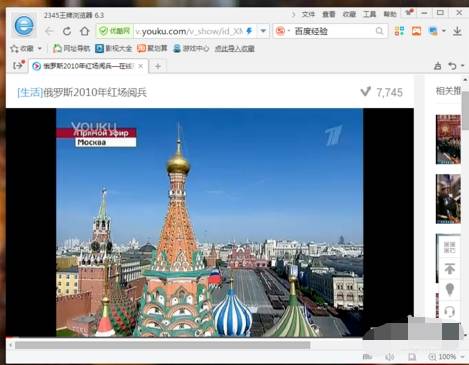
Task: Click the green 优酷网 security badge
Action: click(x=115, y=31)
